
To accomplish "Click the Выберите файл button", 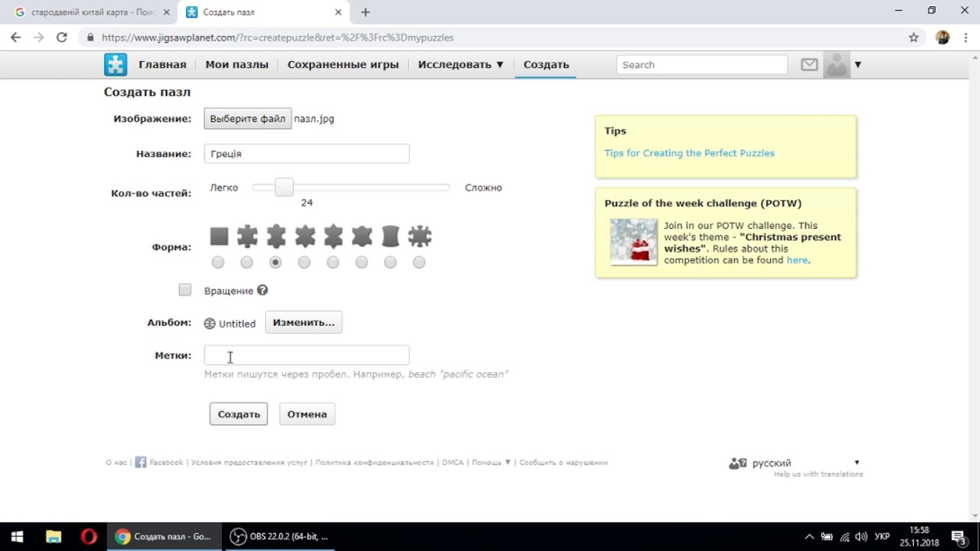I will point(247,119).
